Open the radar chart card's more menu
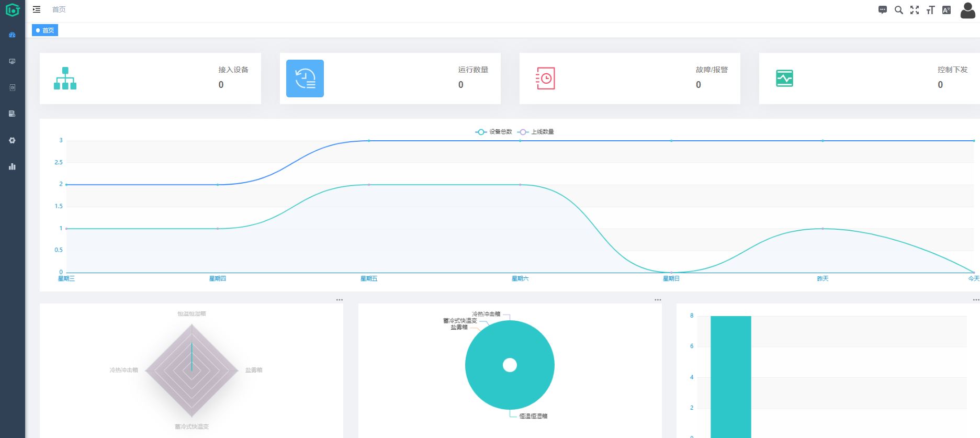 [x=340, y=300]
